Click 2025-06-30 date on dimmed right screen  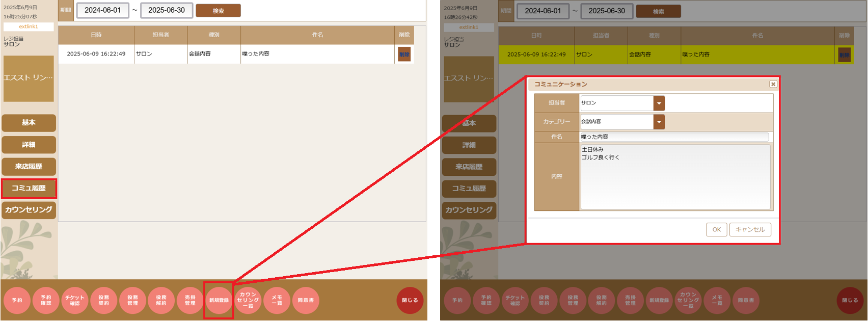click(x=607, y=11)
